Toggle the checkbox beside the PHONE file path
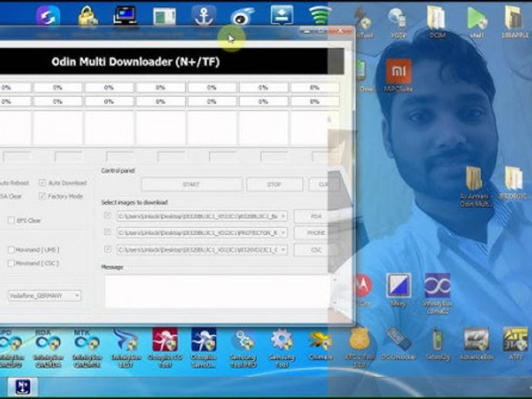Screen dimensions: 532x399 click(107, 232)
